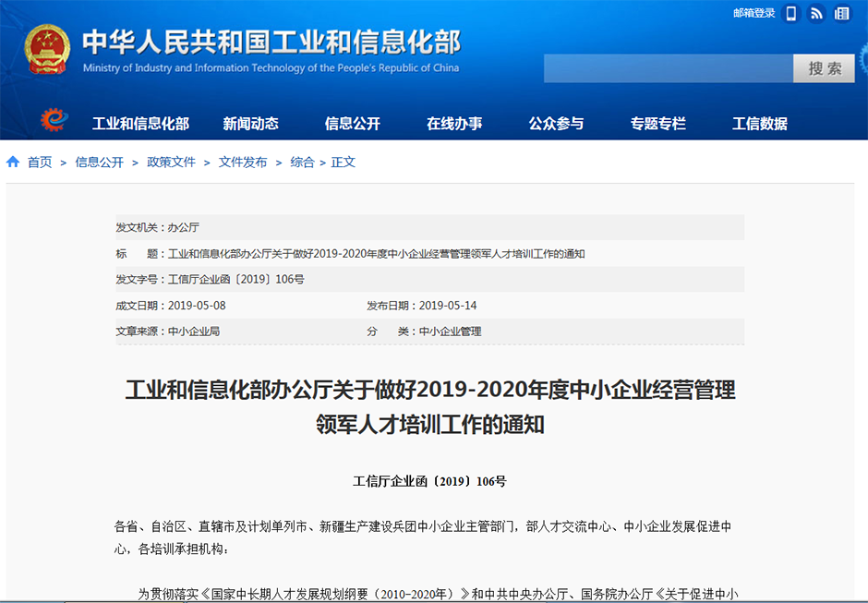Open 工信数据 navigation menu
This screenshot has height=603, width=868.
pos(760,124)
